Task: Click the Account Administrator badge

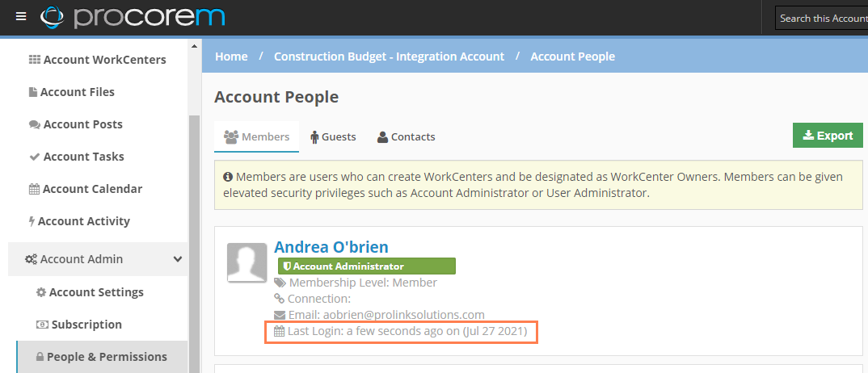Action: click(x=366, y=266)
